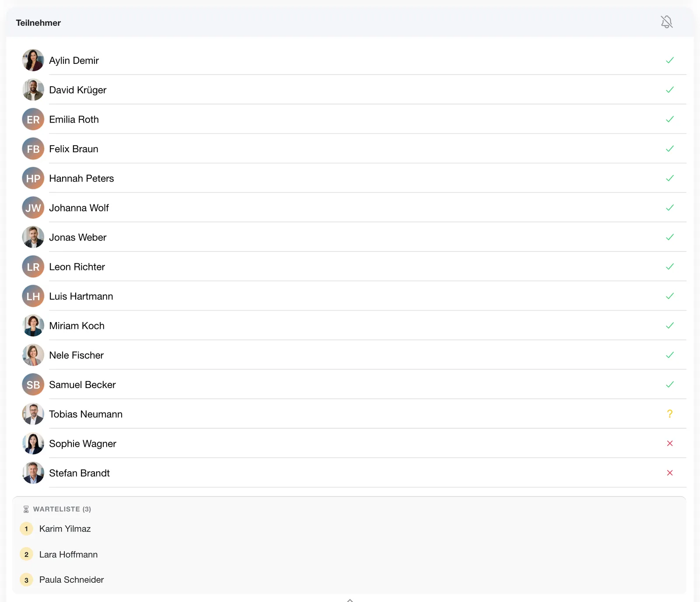
Task: Click the green checkmark for Aylin Demir
Action: (x=670, y=60)
